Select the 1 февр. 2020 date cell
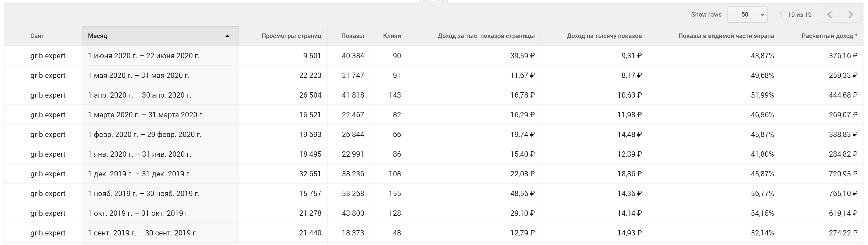Image resolution: width=868 pixels, height=245 pixels. pos(144,134)
